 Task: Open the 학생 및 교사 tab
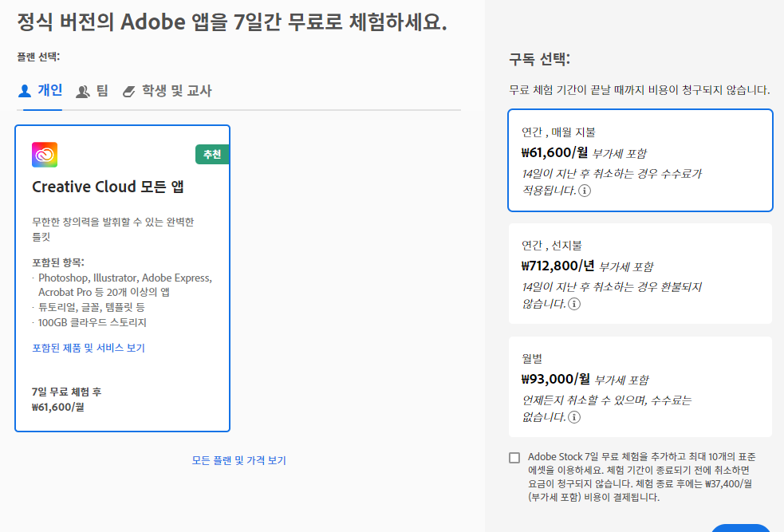[x=167, y=91]
